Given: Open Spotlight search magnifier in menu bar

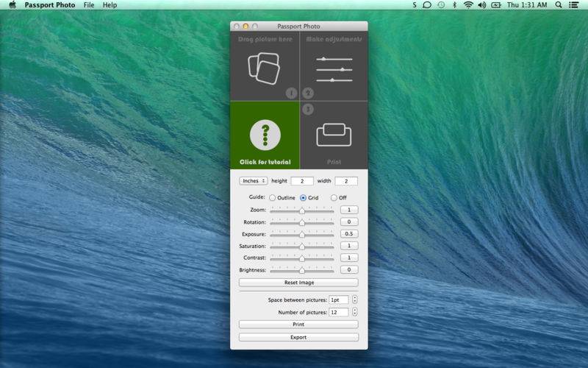Looking at the screenshot, I should pyautogui.click(x=559, y=5).
